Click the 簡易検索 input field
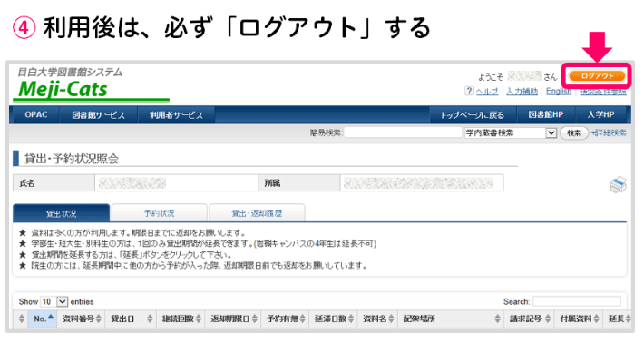The image size is (644, 343). [x=403, y=132]
